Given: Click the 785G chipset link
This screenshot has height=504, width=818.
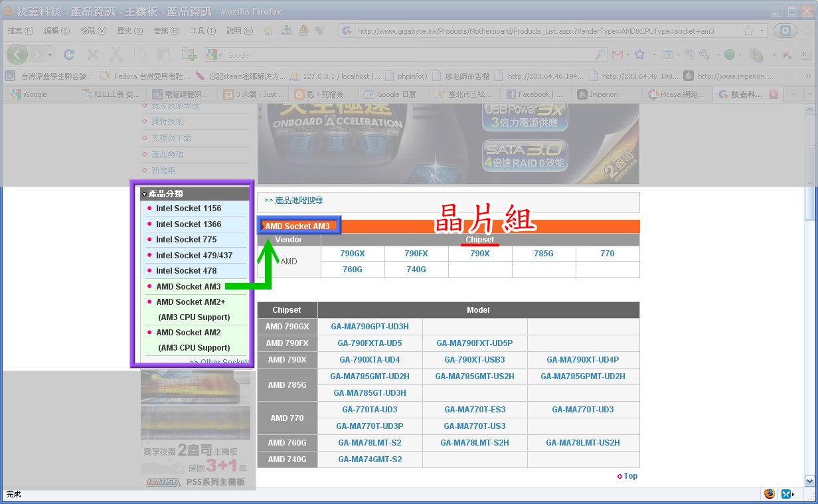Looking at the screenshot, I should click(x=544, y=254).
